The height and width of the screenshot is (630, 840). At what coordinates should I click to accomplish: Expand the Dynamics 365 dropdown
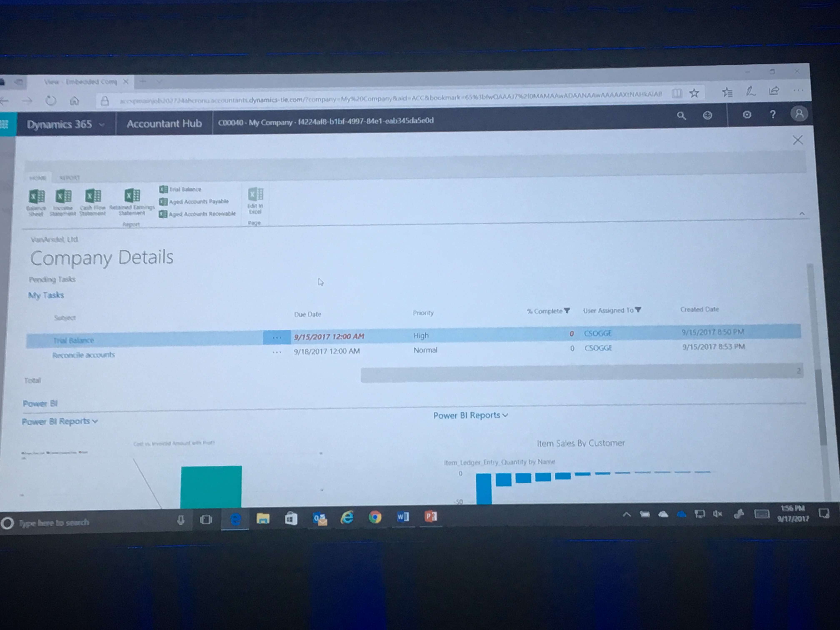tap(102, 125)
